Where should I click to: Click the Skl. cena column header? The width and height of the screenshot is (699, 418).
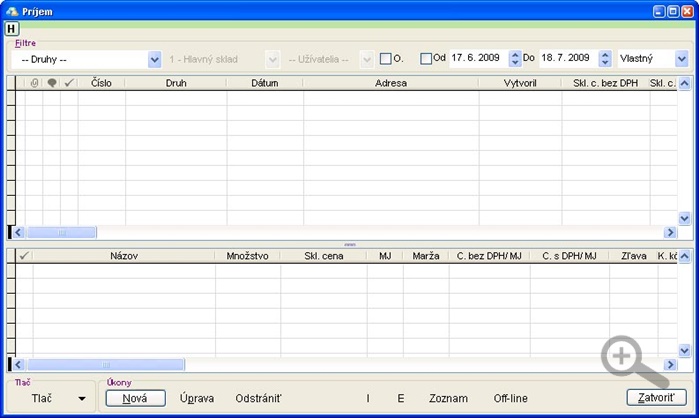click(324, 256)
